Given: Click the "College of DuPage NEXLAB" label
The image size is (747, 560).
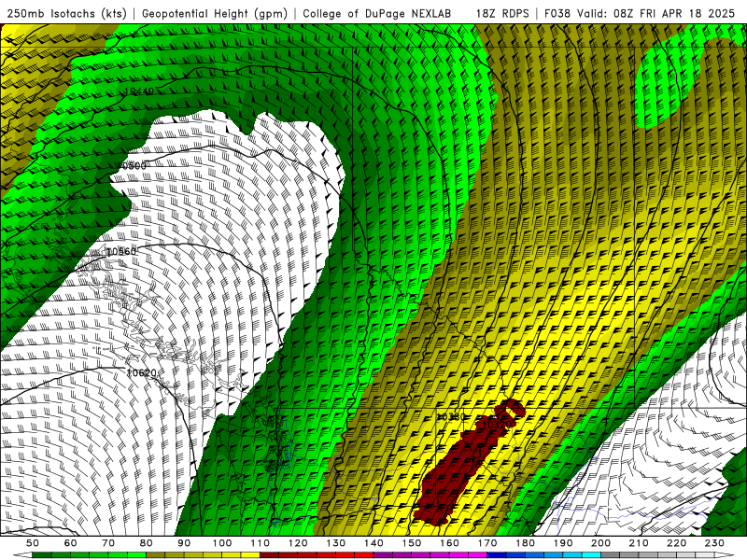Looking at the screenshot, I should 377,13.
